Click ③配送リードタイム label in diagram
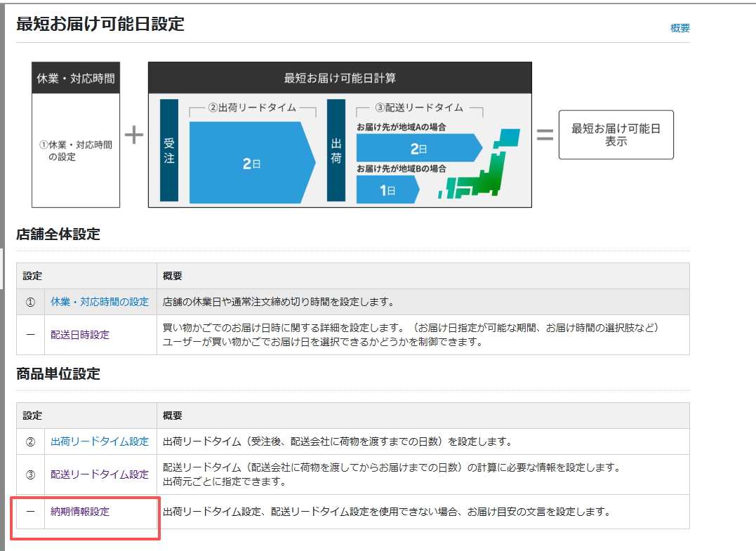 coord(419,107)
